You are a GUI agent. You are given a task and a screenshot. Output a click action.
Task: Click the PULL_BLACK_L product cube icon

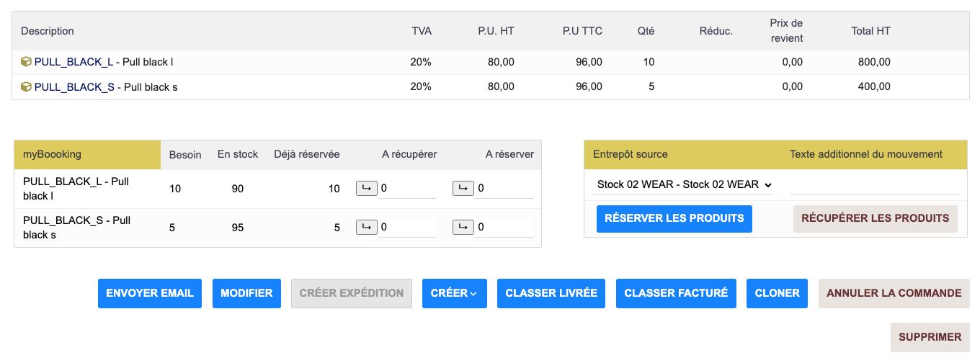[x=26, y=62]
